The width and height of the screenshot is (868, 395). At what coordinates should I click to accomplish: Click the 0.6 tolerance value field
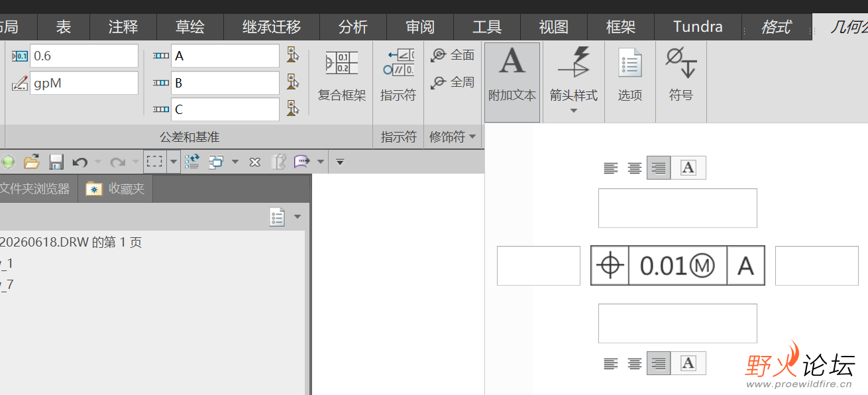(84, 56)
